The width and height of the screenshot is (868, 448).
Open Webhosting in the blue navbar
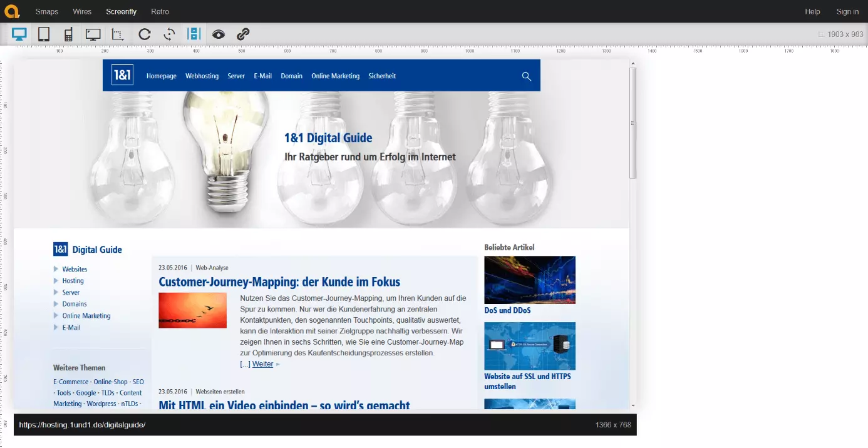click(x=202, y=76)
